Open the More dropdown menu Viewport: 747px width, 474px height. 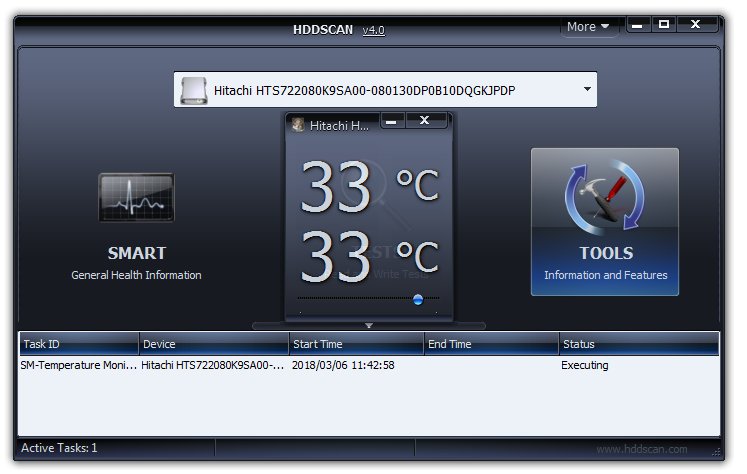pyautogui.click(x=588, y=27)
